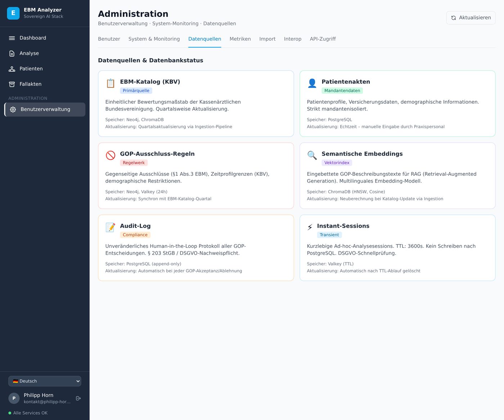
Task: Open Patienten in the sidebar
Action: tap(45, 69)
